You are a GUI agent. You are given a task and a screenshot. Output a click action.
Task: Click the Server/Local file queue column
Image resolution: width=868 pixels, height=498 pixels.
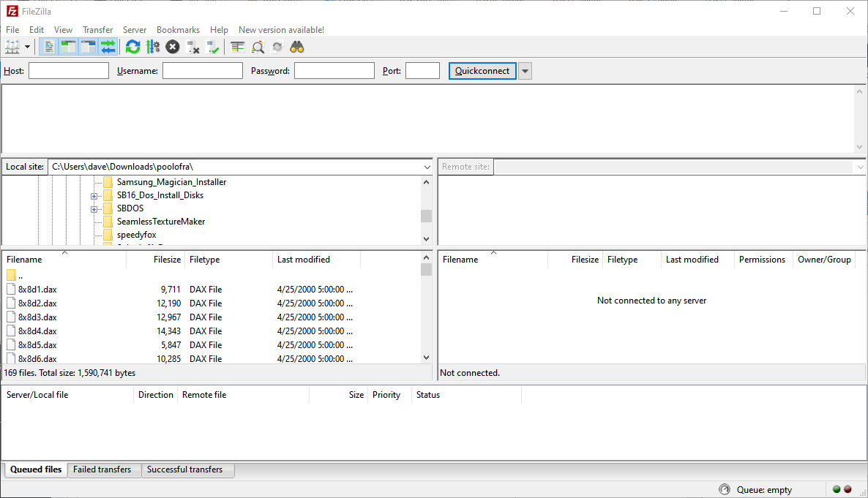(67, 395)
